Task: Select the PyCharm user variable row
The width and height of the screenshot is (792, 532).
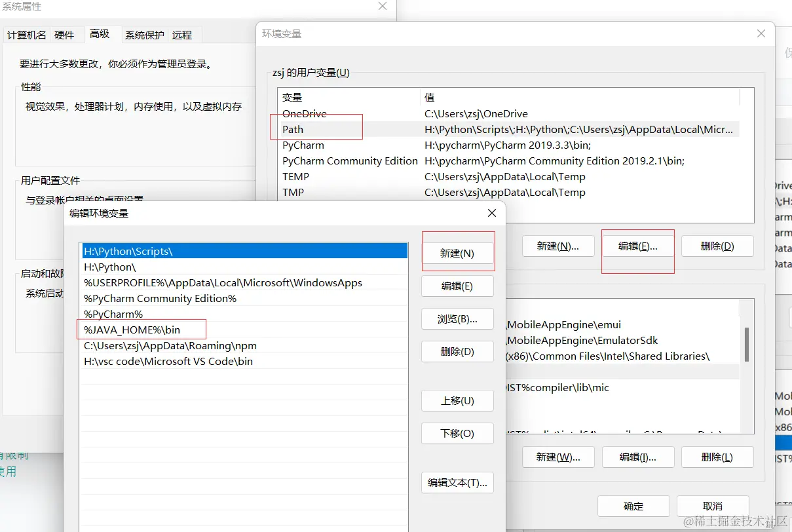Action: point(508,145)
